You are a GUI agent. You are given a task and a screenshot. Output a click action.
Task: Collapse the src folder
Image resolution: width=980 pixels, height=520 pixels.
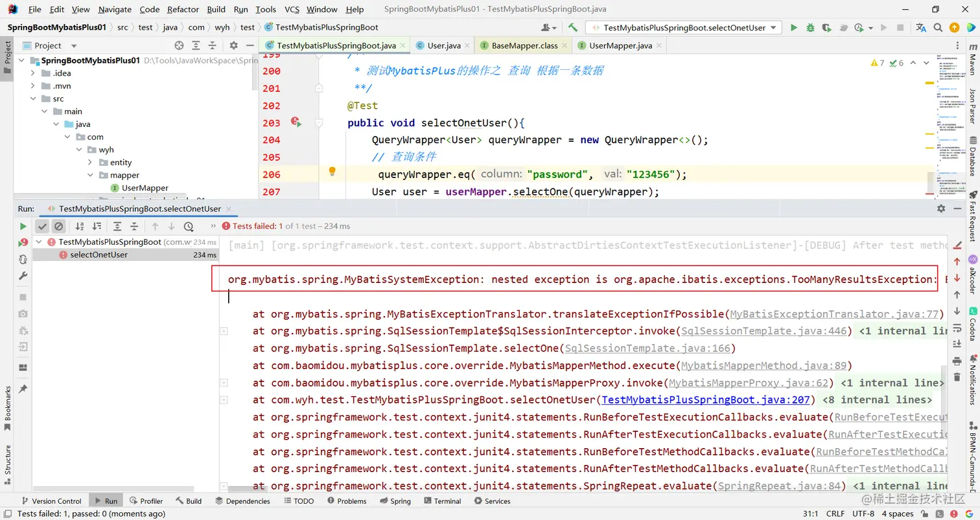point(33,98)
